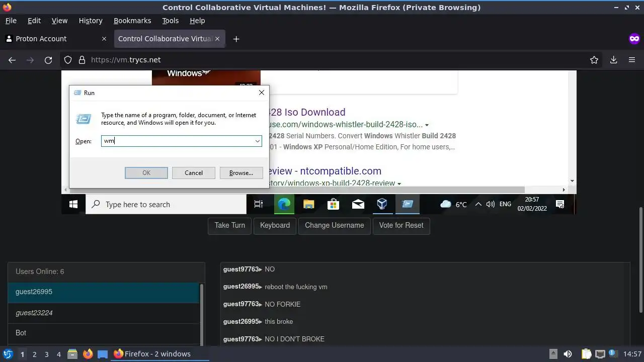
Task: Open the VM notification center icon
Action: 560,204
